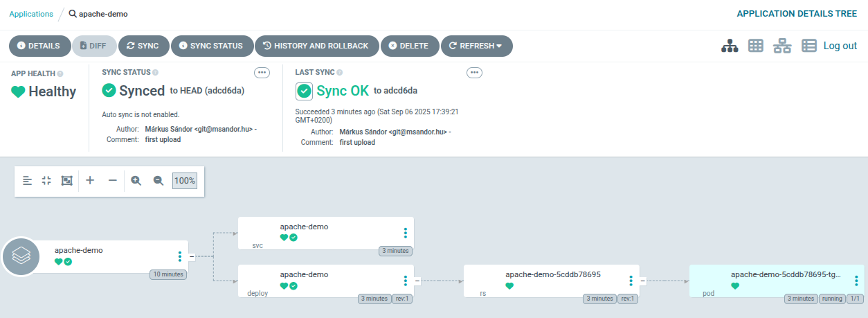Open the REFRESH dropdown menu
868x318 pixels.
point(477,46)
